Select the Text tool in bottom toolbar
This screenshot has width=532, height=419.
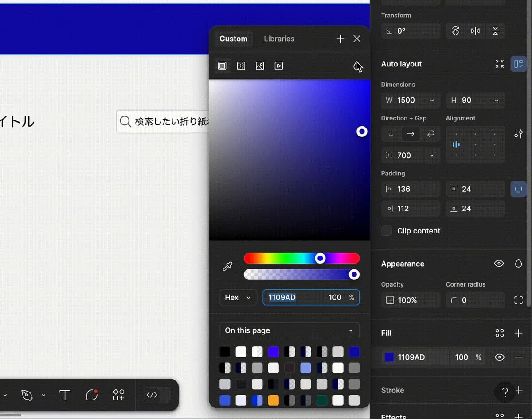(x=65, y=395)
